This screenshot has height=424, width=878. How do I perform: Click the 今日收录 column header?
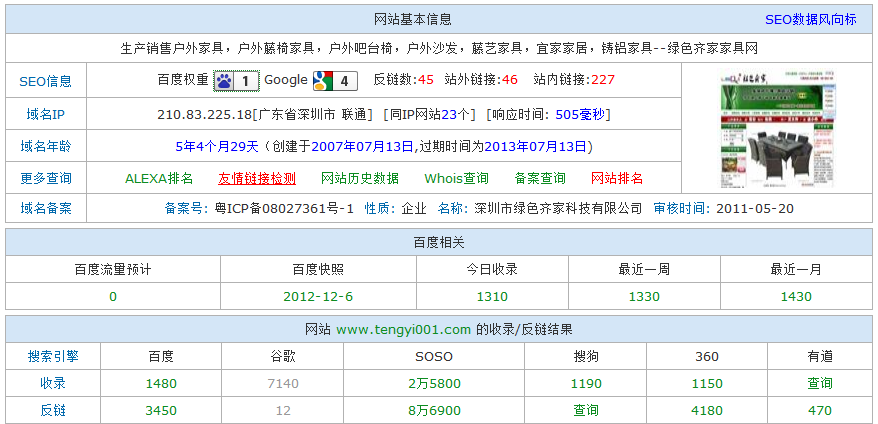pyautogui.click(x=492, y=269)
